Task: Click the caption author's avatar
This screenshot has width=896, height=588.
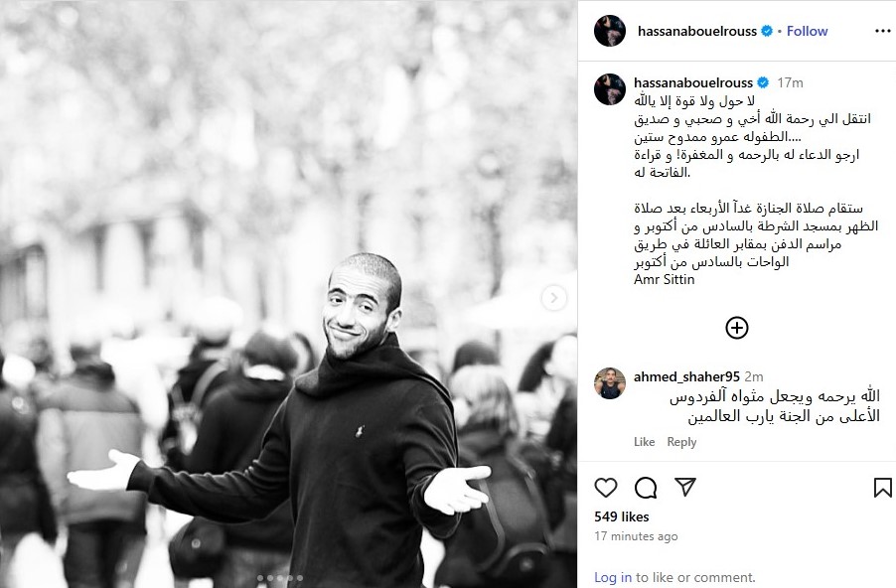Action: pos(610,89)
